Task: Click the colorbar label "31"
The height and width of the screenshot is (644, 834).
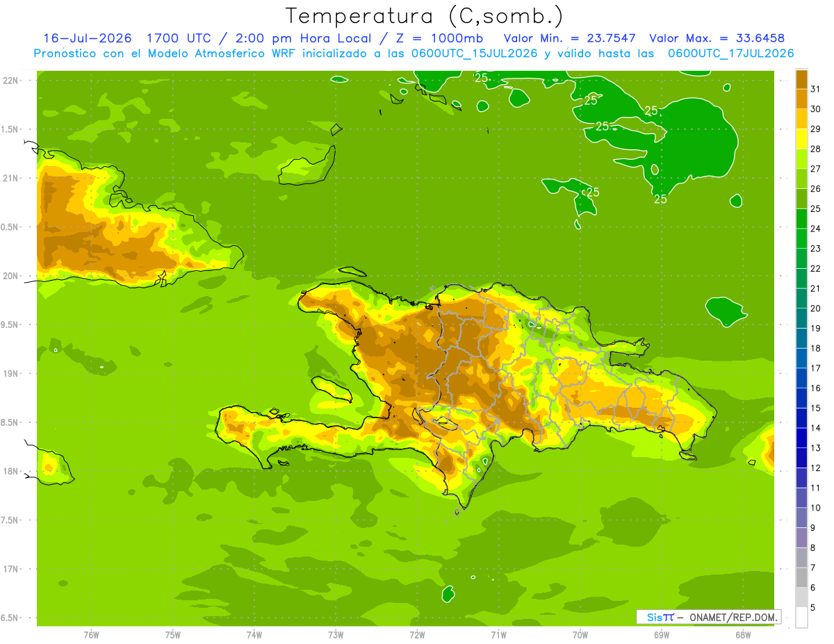Action: pyautogui.click(x=816, y=88)
